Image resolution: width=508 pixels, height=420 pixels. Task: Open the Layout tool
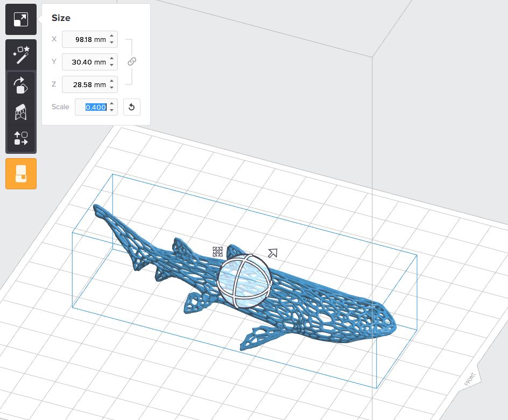point(21,138)
